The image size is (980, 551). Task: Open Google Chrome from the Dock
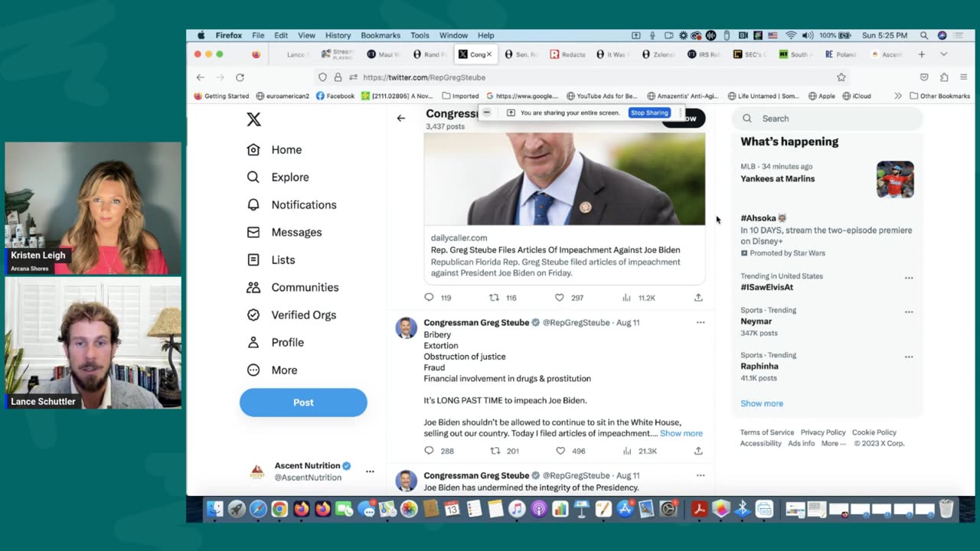(279, 509)
